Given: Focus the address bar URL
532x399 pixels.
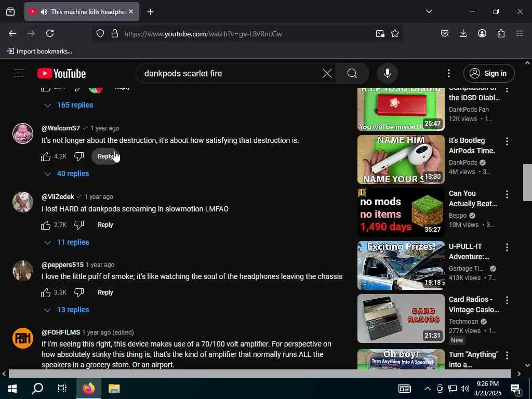Looking at the screenshot, I should [203, 34].
